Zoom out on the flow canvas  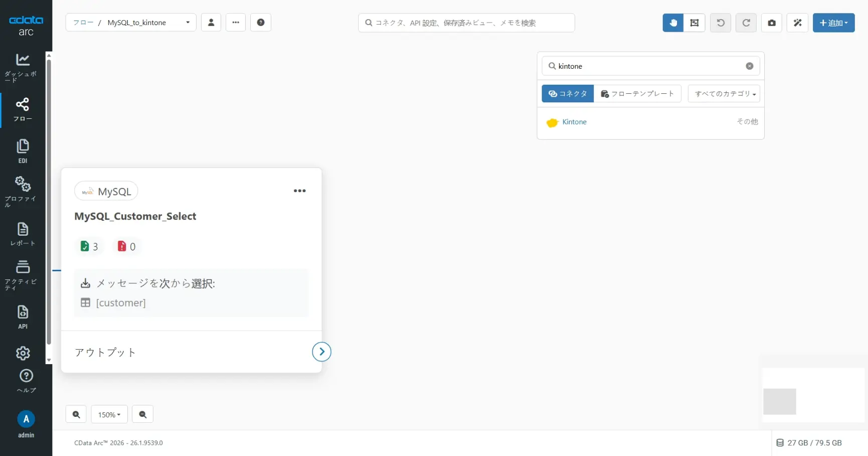pos(143,414)
